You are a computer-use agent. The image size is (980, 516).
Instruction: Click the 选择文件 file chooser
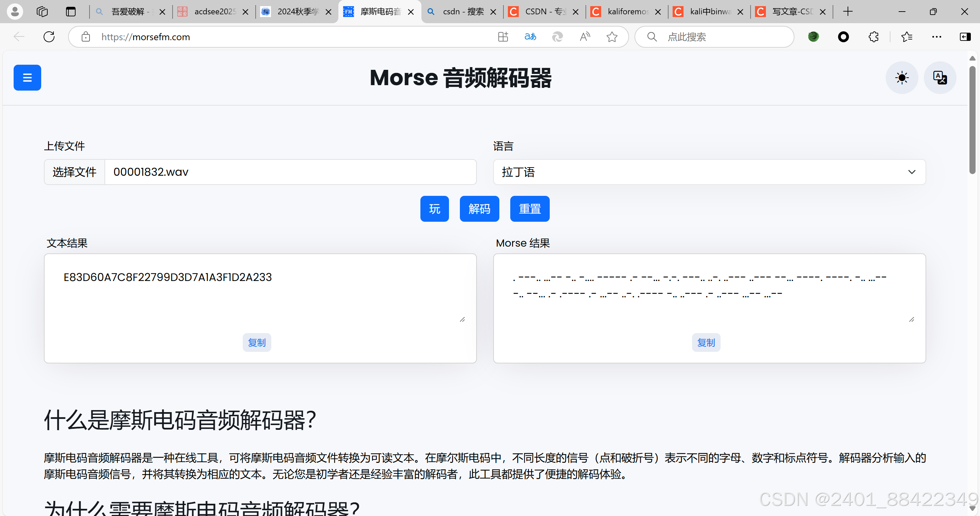[x=75, y=172]
